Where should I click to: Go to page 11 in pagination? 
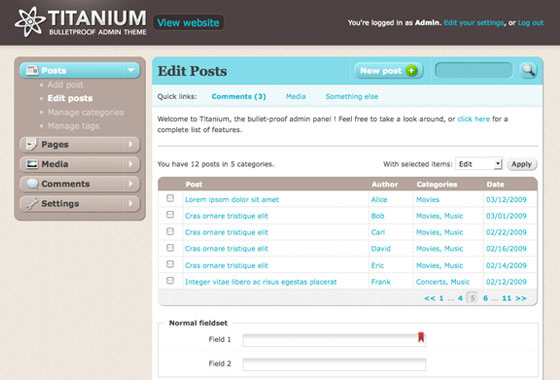pos(506,298)
